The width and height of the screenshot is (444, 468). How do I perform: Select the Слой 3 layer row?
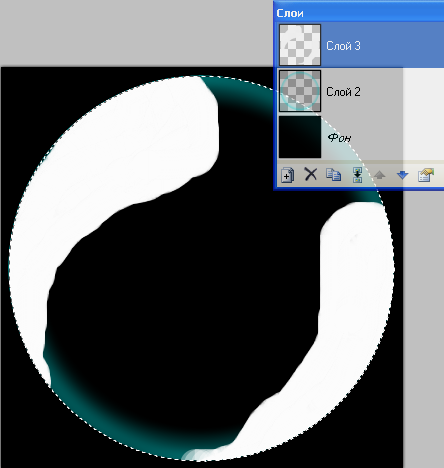[360, 45]
